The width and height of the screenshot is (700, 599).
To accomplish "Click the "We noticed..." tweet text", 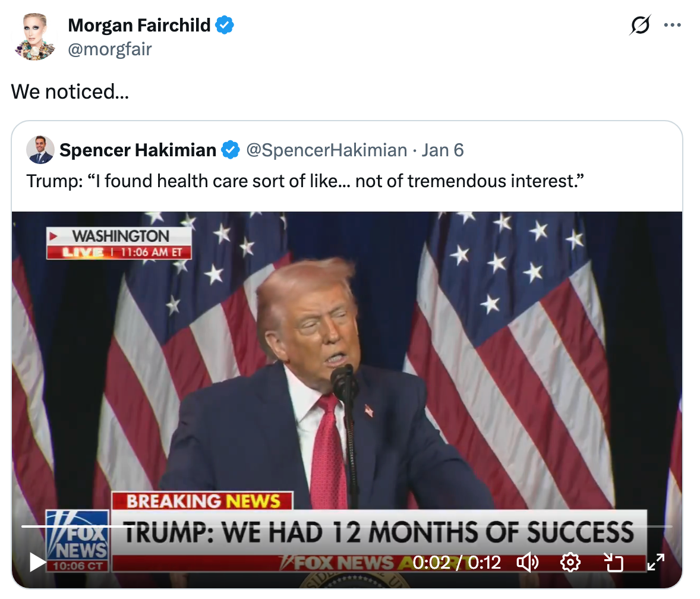I will click(70, 92).
